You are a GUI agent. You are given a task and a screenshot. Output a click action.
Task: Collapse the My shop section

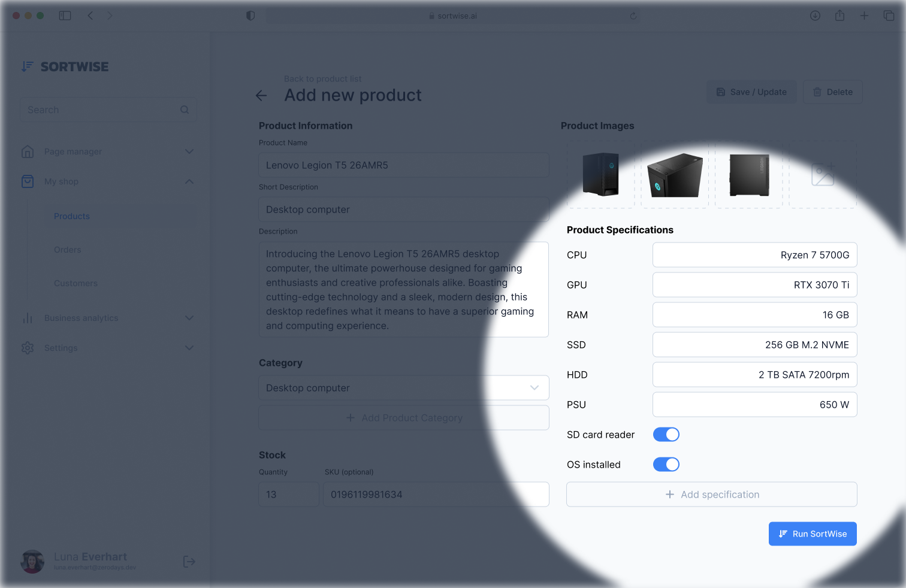tap(189, 181)
